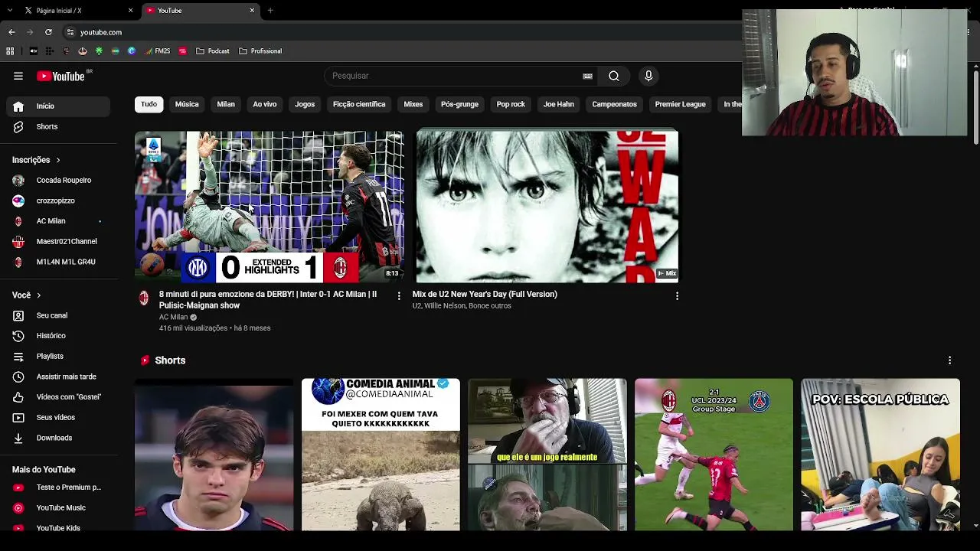
Task: Filter by Pós-grunge chip
Action: click(459, 104)
